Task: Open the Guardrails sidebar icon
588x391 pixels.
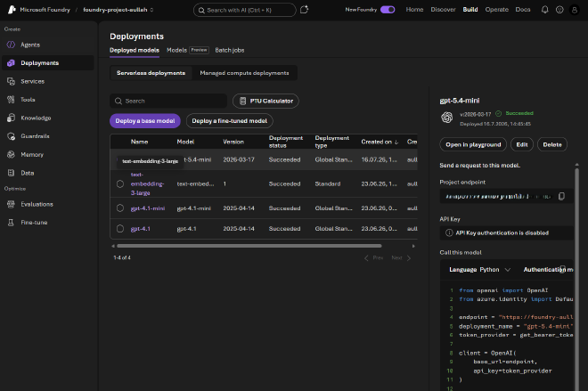Action: coord(11,136)
